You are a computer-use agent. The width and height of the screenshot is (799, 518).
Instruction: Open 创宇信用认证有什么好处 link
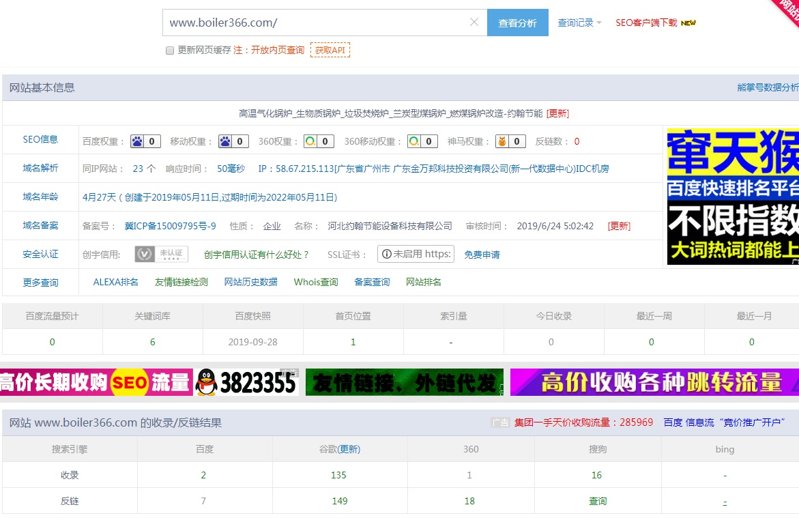(x=256, y=254)
